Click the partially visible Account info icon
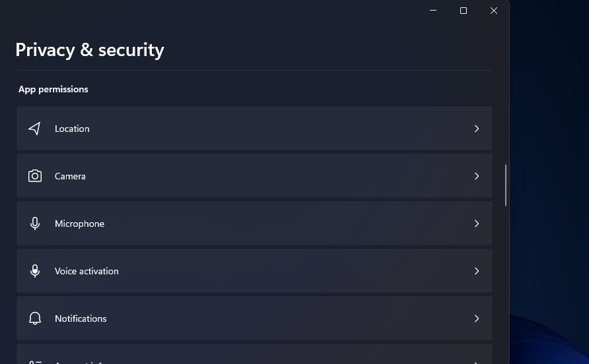This screenshot has height=364, width=589. (35, 362)
